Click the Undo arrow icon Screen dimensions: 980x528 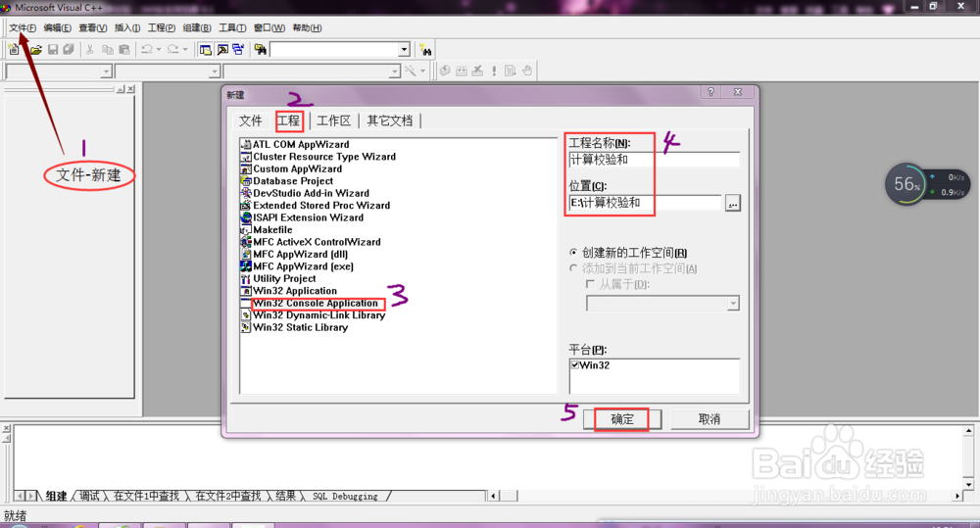(147, 49)
